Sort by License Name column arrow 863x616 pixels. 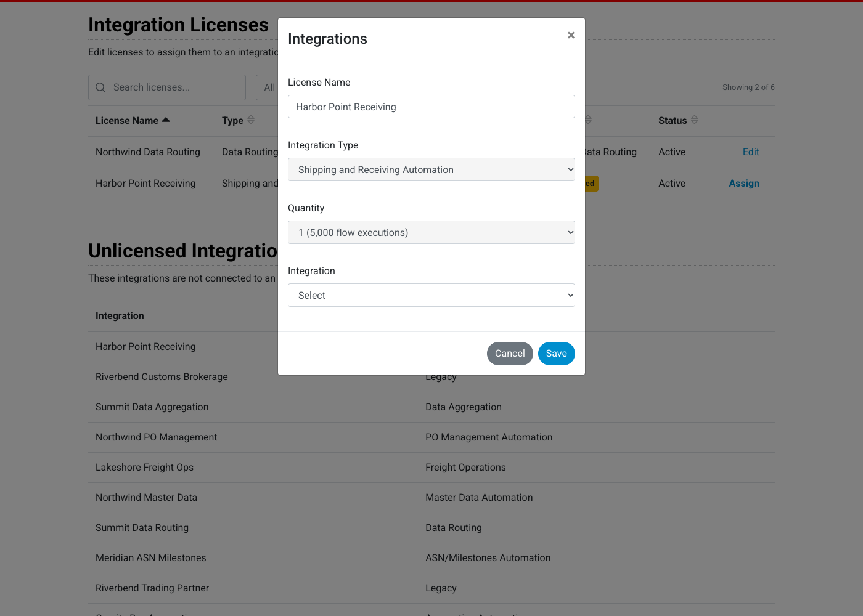pos(166,120)
